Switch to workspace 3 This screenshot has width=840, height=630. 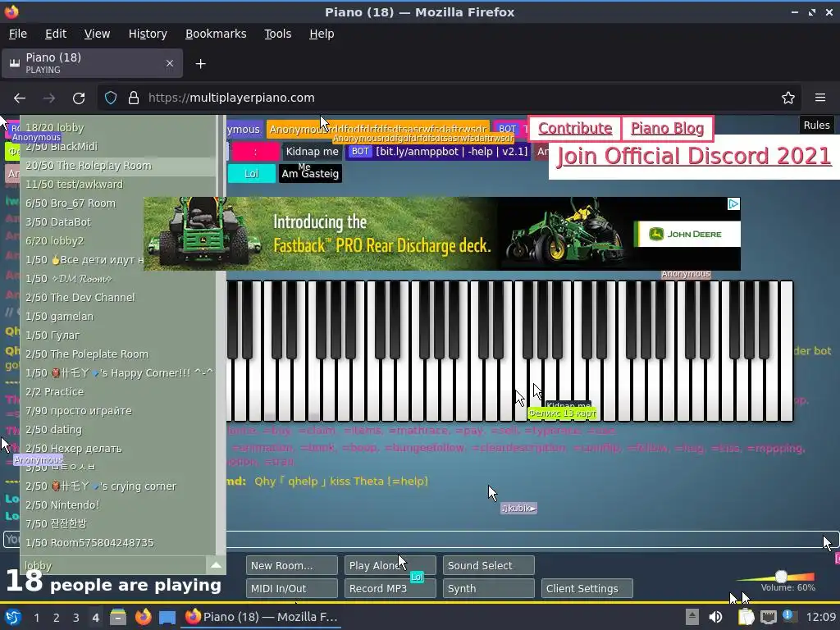[x=76, y=618]
